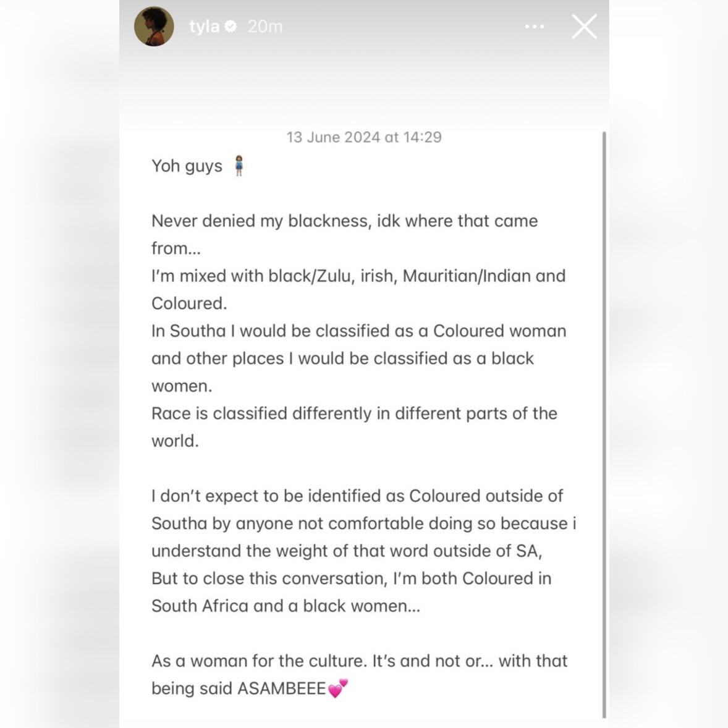Image resolution: width=728 pixels, height=728 pixels.
Task: Click the Yoh guys greeting text
Action: coord(187,166)
